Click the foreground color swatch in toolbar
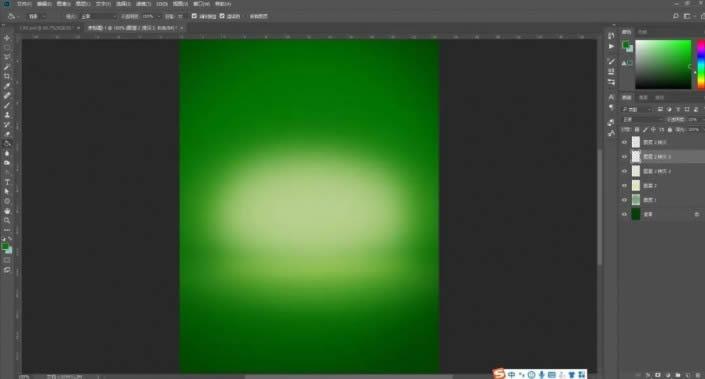 (5, 246)
